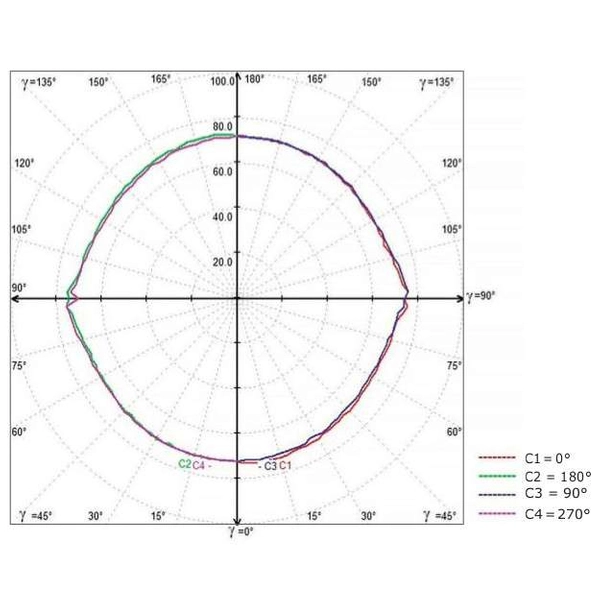The width and height of the screenshot is (600, 600).
Task: Click the 80.0 radial scale label
Action: pos(222,127)
